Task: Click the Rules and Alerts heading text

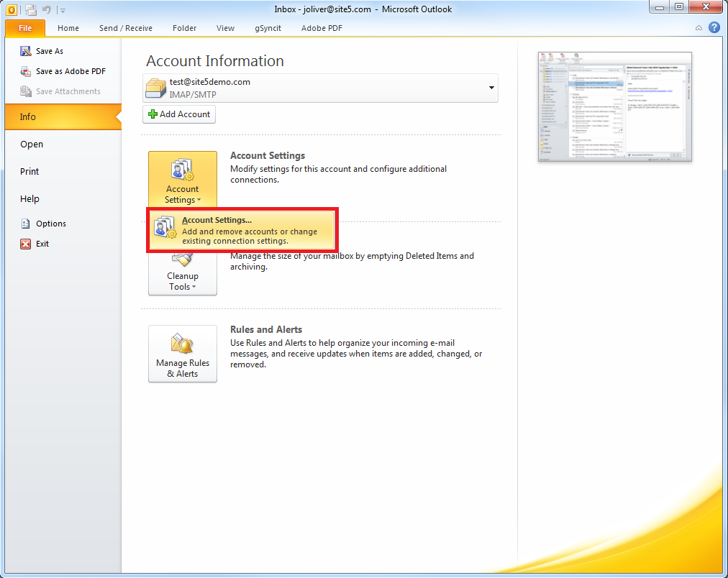Action: click(266, 329)
